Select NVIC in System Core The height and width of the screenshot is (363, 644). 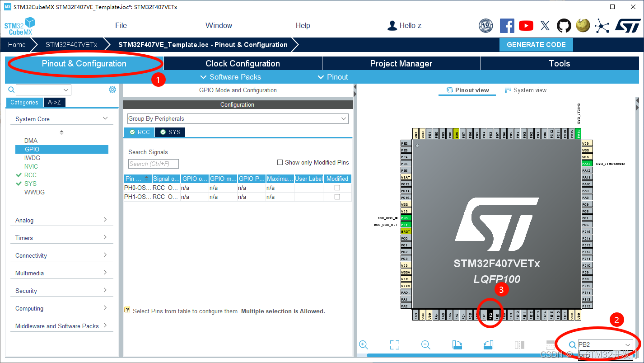point(31,166)
